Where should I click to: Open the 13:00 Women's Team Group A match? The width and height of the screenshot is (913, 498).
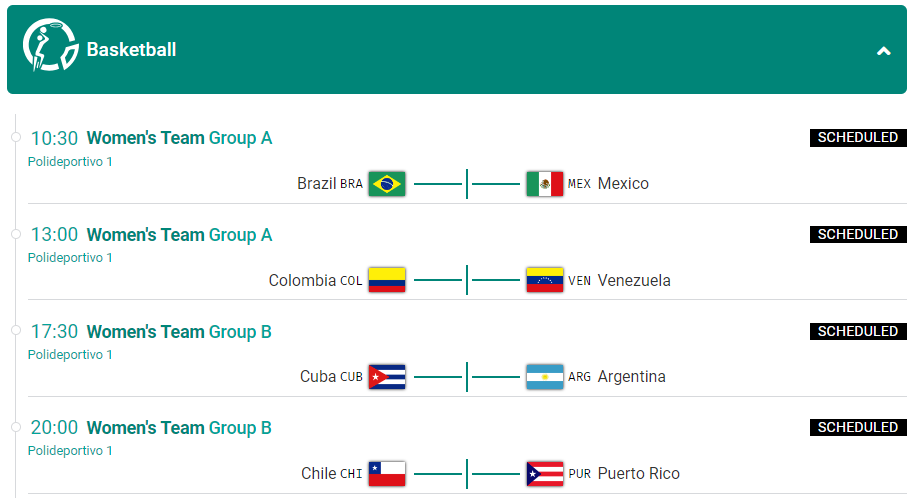point(151,235)
